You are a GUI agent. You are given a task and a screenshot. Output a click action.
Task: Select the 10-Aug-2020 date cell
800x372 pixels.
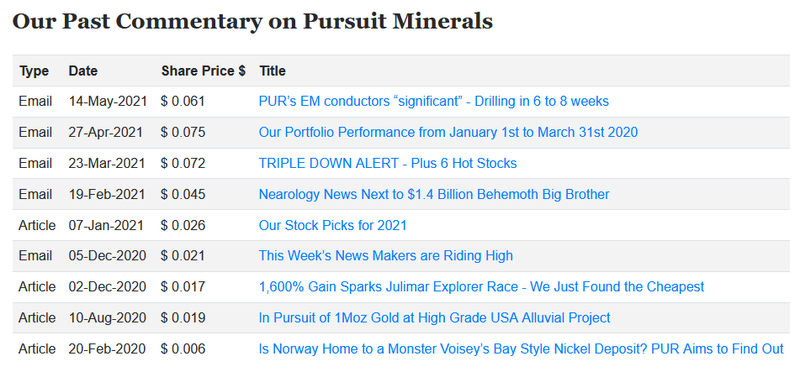[107, 317]
